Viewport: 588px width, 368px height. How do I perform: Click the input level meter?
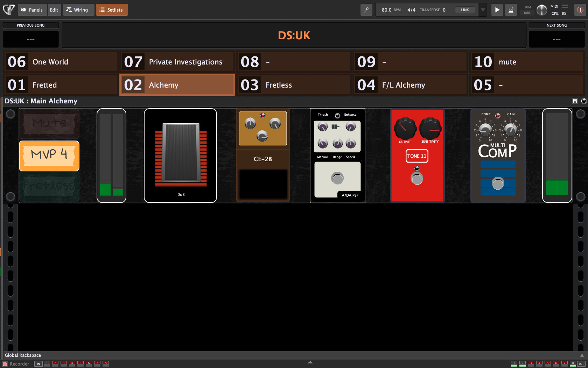point(111,155)
